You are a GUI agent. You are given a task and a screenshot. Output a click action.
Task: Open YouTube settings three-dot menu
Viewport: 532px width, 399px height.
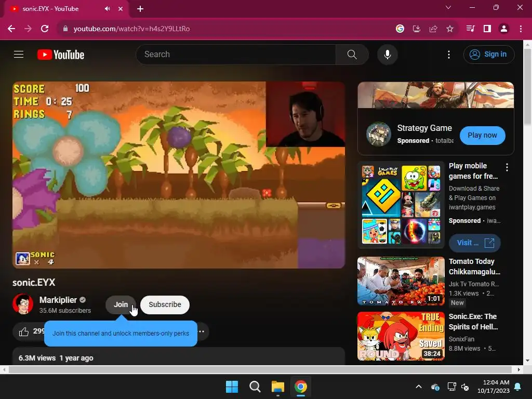pyautogui.click(x=448, y=54)
